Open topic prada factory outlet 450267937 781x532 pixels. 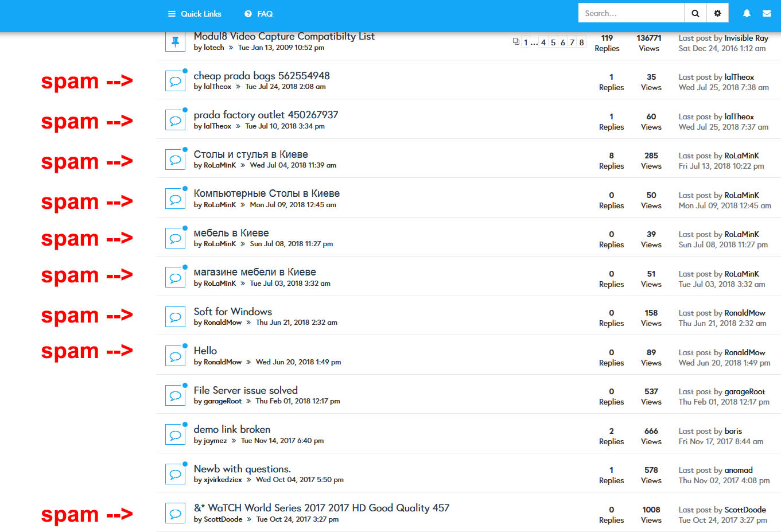266,115
